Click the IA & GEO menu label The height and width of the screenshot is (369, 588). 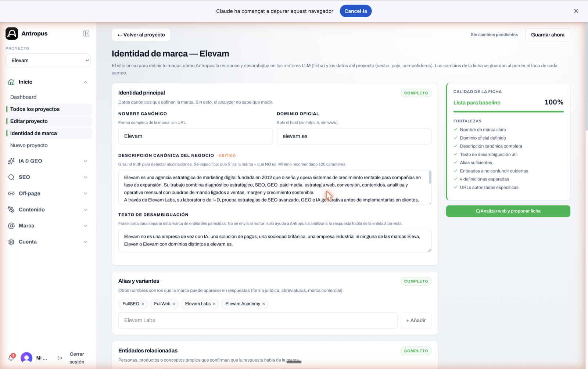click(x=31, y=161)
